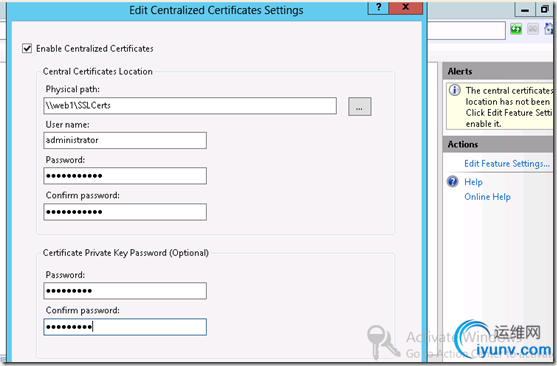
Task: Click the grey stop icon in IIS Manager toolbar
Action: click(532, 29)
